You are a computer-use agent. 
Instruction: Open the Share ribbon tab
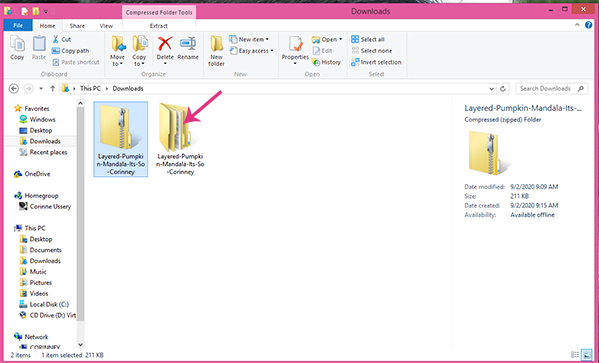(77, 26)
